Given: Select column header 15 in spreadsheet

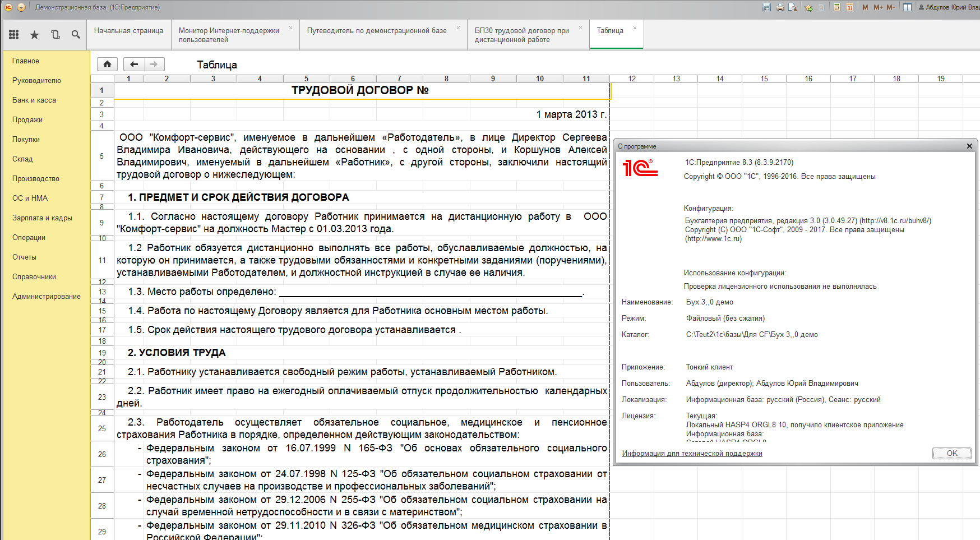Looking at the screenshot, I should (x=764, y=79).
